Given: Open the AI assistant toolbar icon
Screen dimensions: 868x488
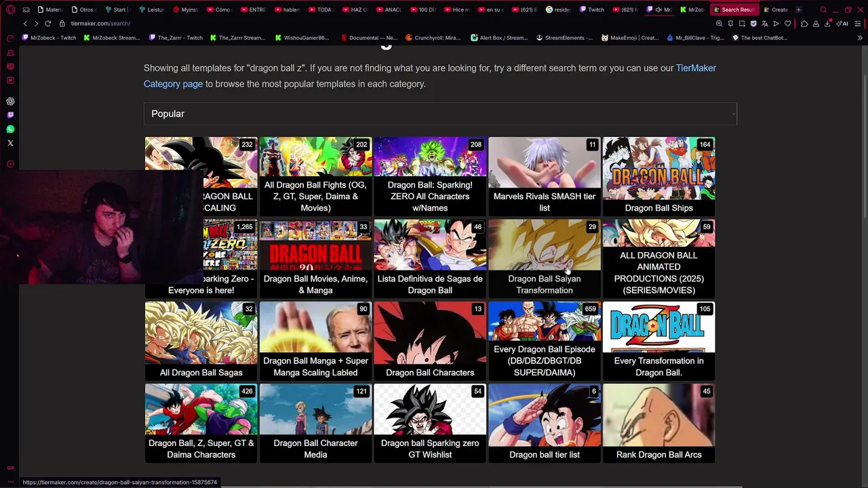Looking at the screenshot, I should click(842, 24).
